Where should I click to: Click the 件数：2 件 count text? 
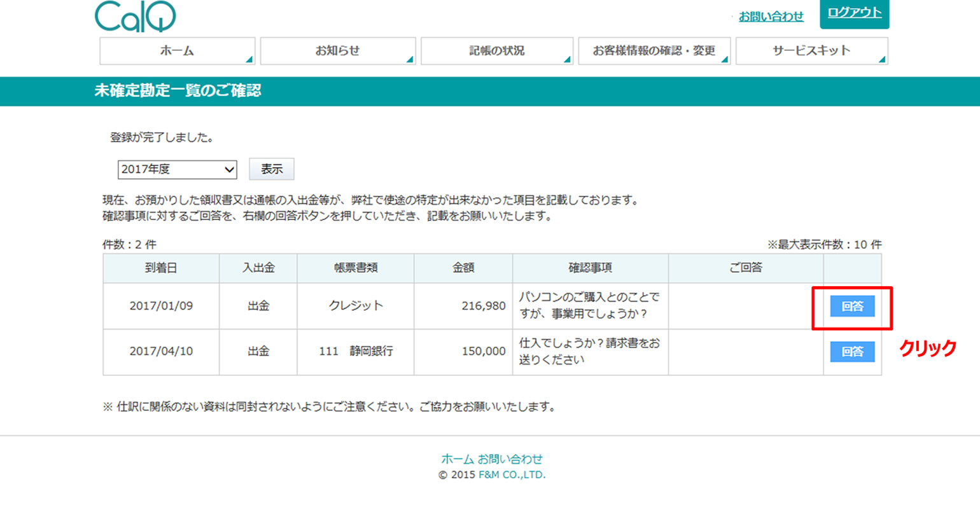point(129,245)
